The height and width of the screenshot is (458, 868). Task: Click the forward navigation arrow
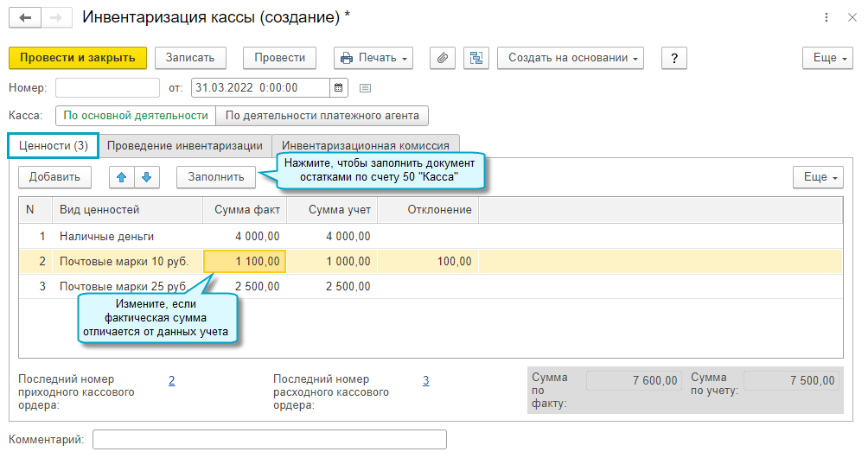55,18
